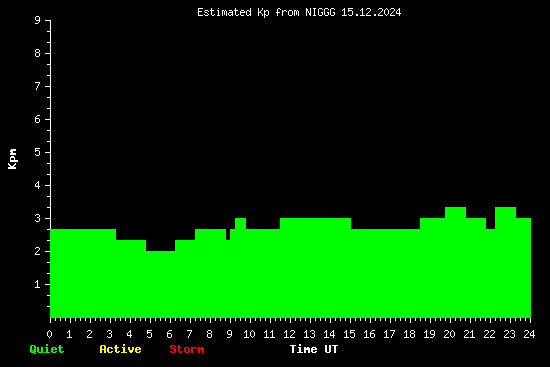
Task: Click the yellow Active legend label
Action: click(120, 349)
